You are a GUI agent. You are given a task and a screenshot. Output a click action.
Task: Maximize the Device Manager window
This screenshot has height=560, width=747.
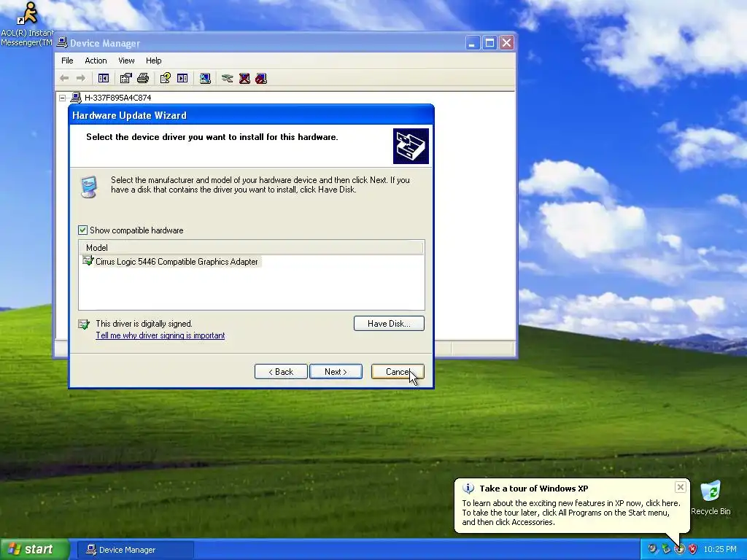click(489, 43)
